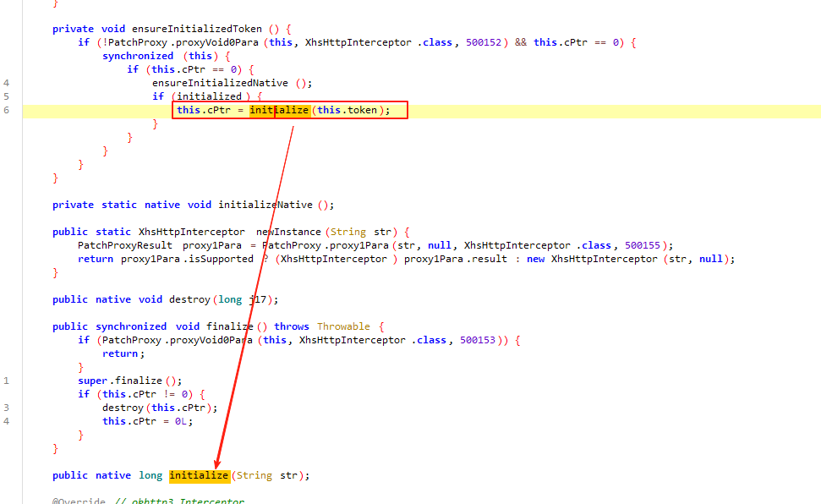Select the number 500152 in the code
This screenshot has height=504, width=821.
[x=484, y=42]
